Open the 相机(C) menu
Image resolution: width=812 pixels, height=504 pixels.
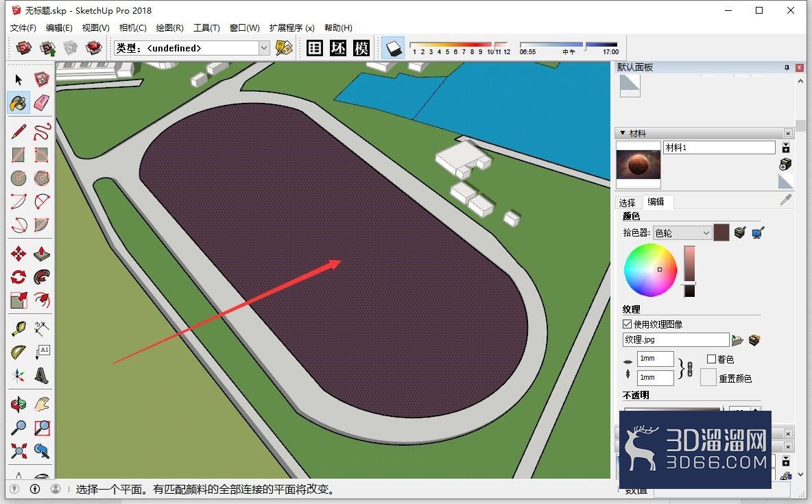click(x=132, y=28)
